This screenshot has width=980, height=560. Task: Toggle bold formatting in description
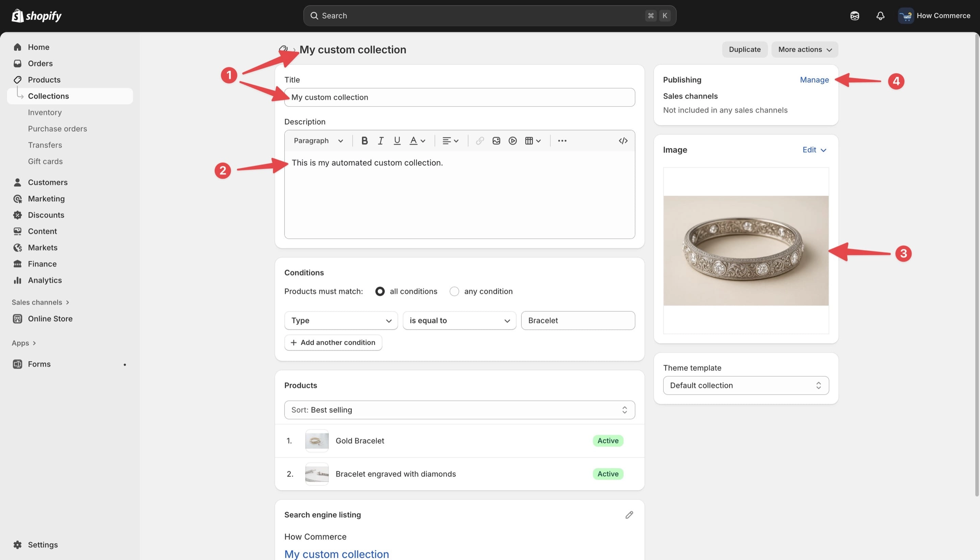[x=364, y=141]
